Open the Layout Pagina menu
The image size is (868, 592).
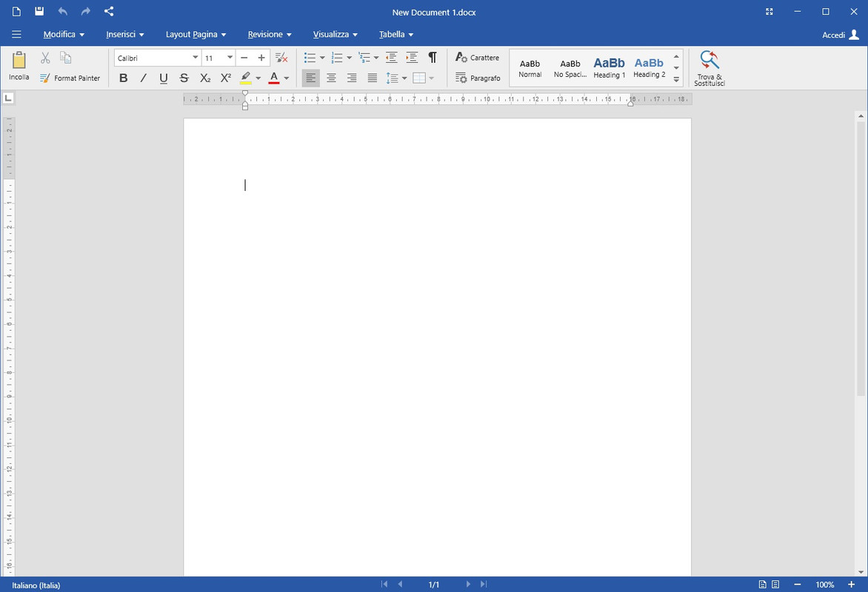[x=196, y=34]
